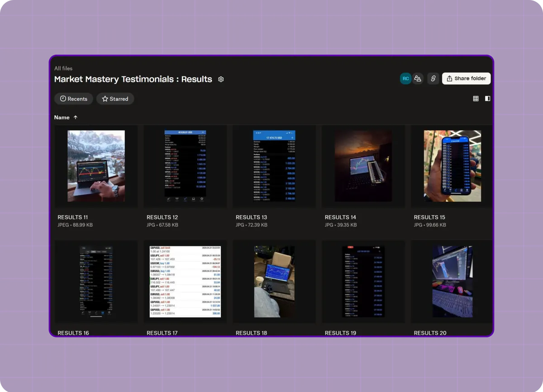Select the file name RESULTS 16
This screenshot has width=543, height=392.
click(73, 333)
